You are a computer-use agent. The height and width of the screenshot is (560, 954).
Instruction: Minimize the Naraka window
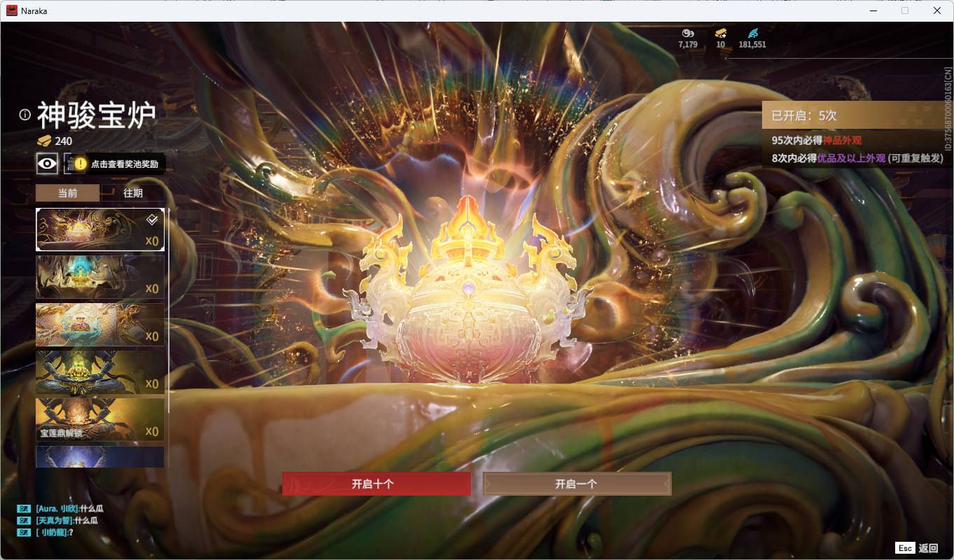[873, 10]
